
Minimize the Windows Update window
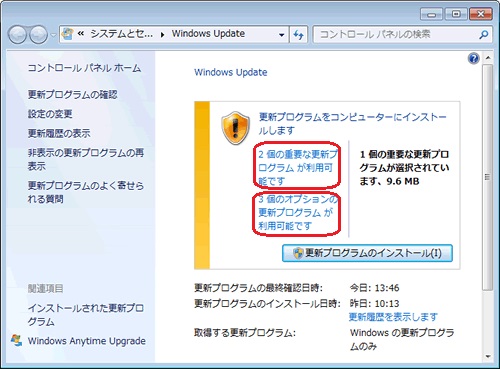(x=431, y=15)
